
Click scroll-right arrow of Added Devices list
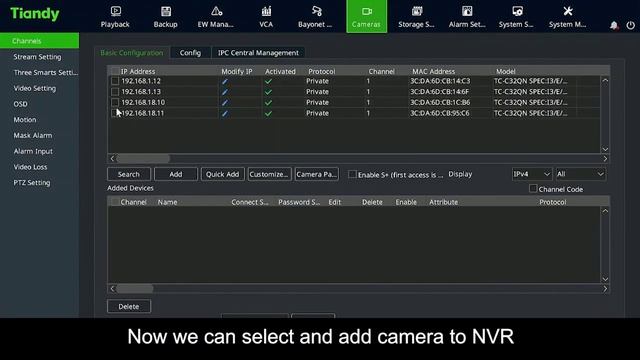pos(605,289)
